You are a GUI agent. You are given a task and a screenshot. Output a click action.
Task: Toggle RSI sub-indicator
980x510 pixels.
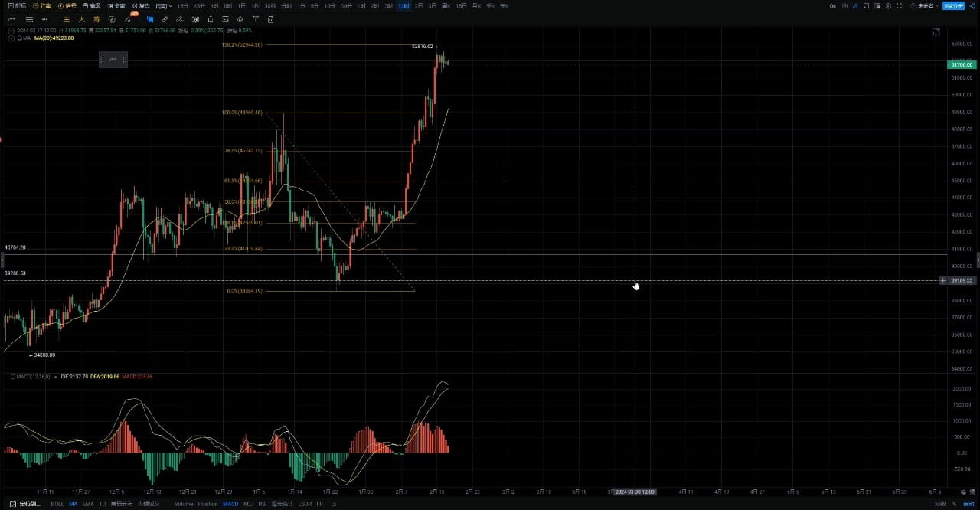(x=263, y=504)
